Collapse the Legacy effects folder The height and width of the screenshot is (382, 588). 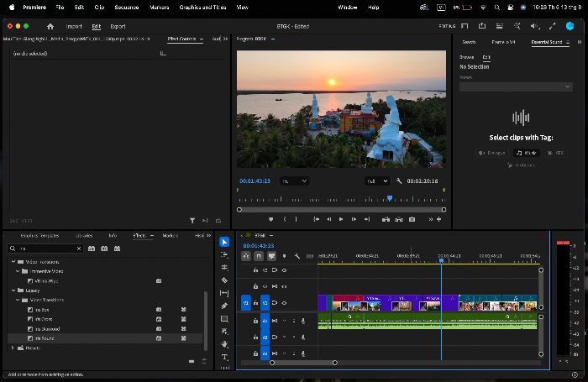pos(13,290)
